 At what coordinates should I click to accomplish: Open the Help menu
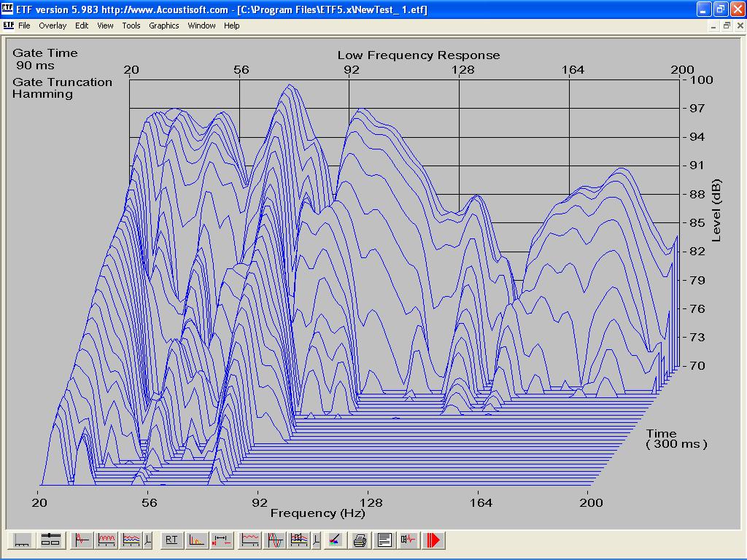point(231,26)
